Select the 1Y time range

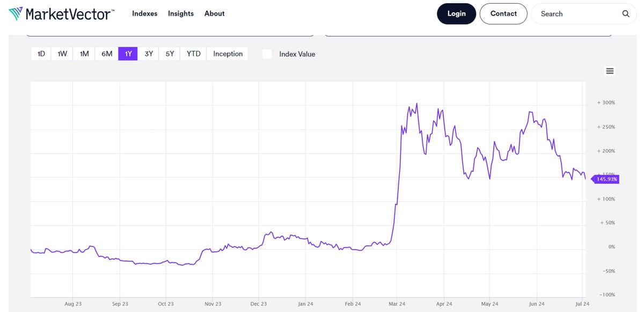[128, 54]
